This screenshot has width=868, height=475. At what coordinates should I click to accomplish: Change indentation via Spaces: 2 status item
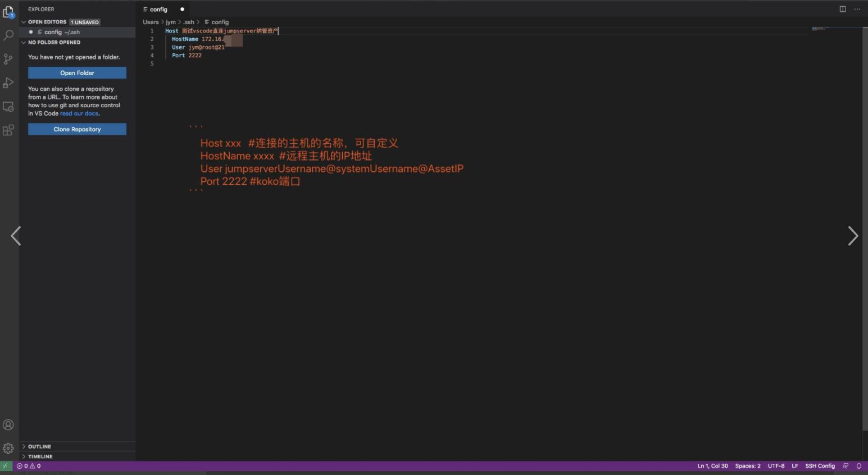[747, 465]
